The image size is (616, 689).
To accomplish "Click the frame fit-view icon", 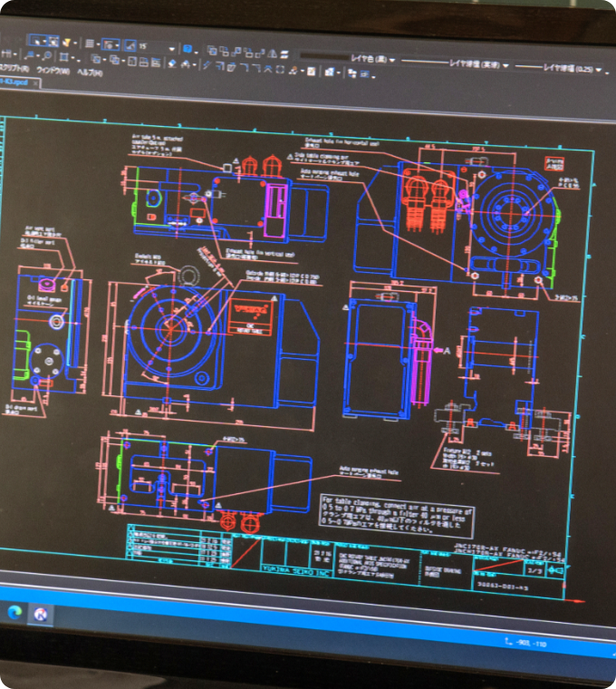I will pos(63,57).
